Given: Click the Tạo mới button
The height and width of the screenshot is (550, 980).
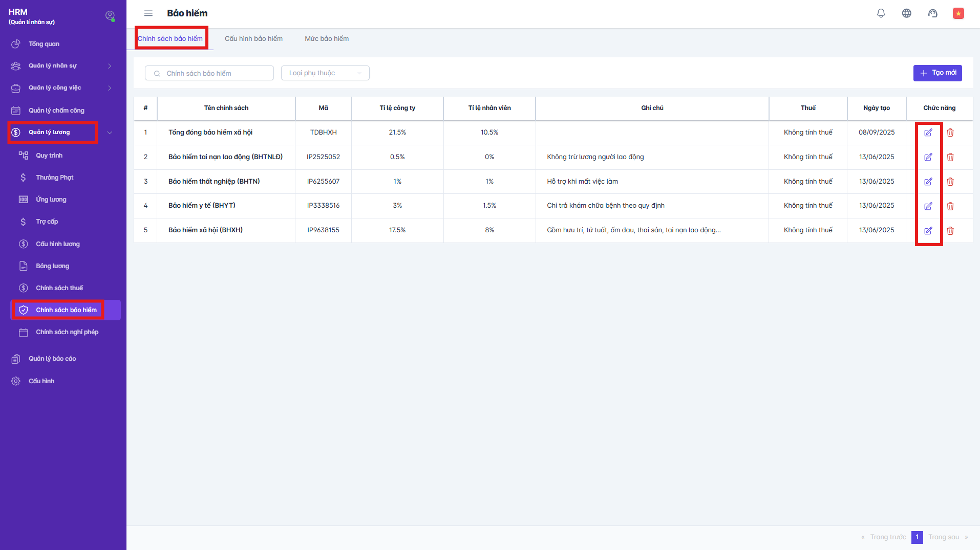Looking at the screenshot, I should (937, 73).
